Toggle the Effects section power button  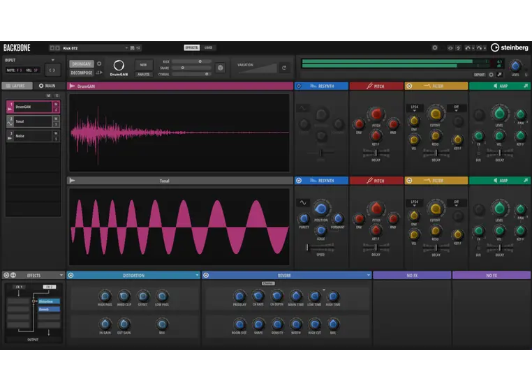6,275
